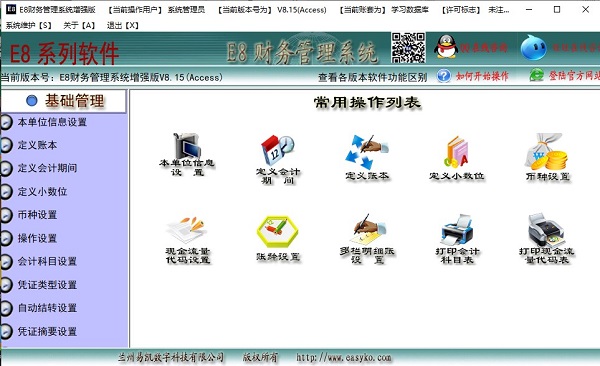The height and width of the screenshot is (366, 600).
Task: Select 定义小数位 in sidebar list
Action: pyautogui.click(x=42, y=192)
